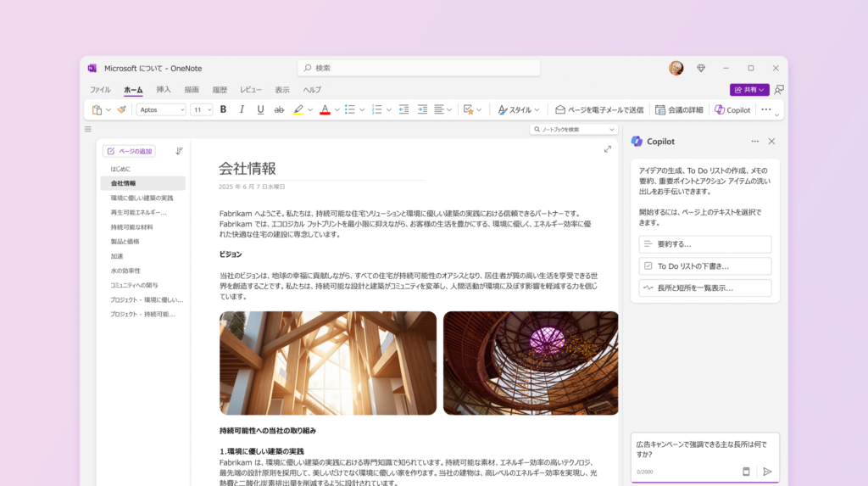This screenshot has height=486, width=868.
Task: Insert a numbered list
Action: (377, 109)
